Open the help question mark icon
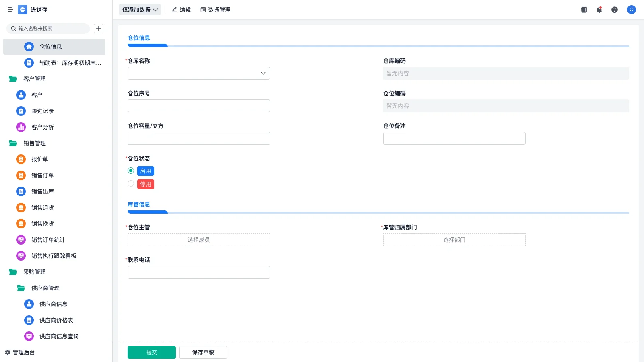The height and width of the screenshot is (362, 644). click(x=615, y=10)
